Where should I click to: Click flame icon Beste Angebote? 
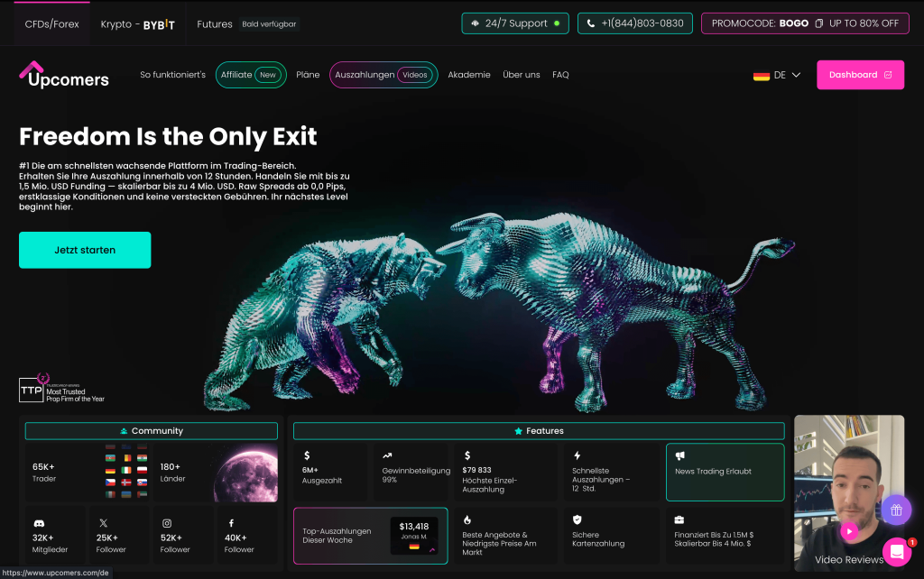pyautogui.click(x=467, y=519)
